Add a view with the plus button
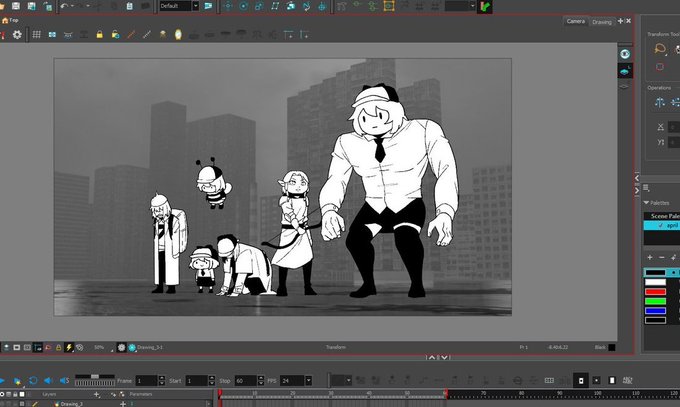Image resolution: width=680 pixels, height=407 pixels. tap(620, 21)
